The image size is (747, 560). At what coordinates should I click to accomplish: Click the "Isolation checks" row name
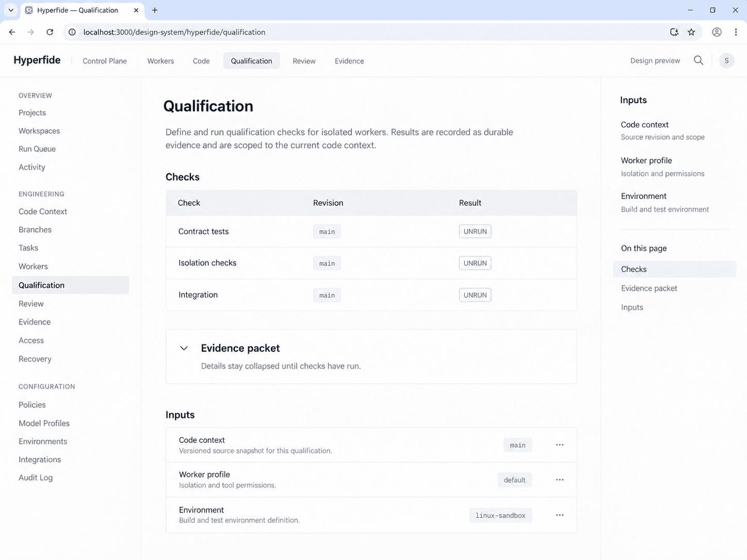(x=207, y=263)
